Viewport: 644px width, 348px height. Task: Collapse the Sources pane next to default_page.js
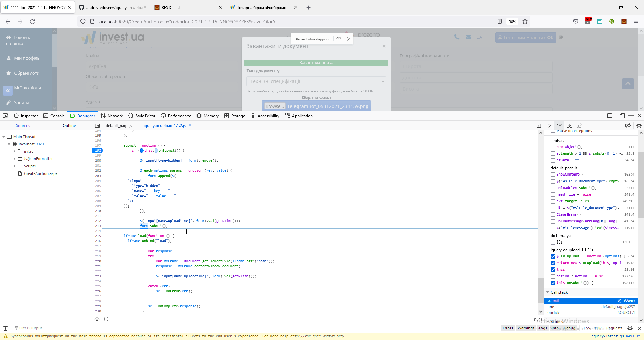pyautogui.click(x=97, y=126)
